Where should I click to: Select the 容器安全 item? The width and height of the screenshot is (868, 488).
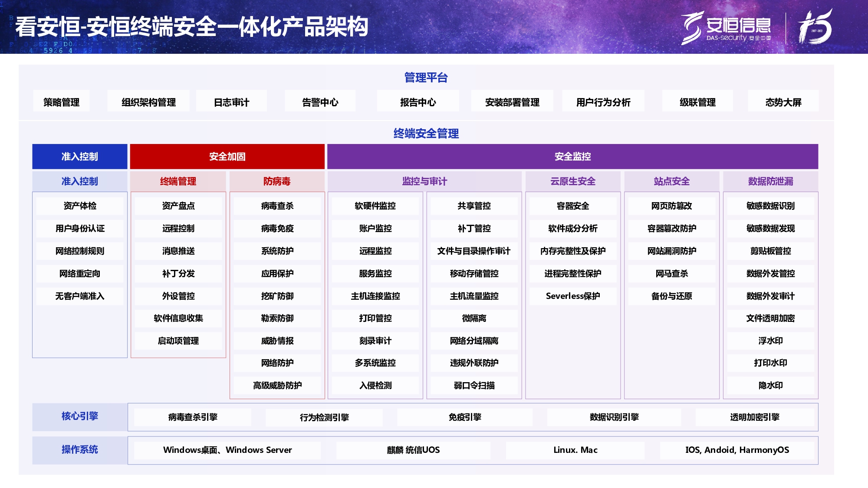[573, 206]
